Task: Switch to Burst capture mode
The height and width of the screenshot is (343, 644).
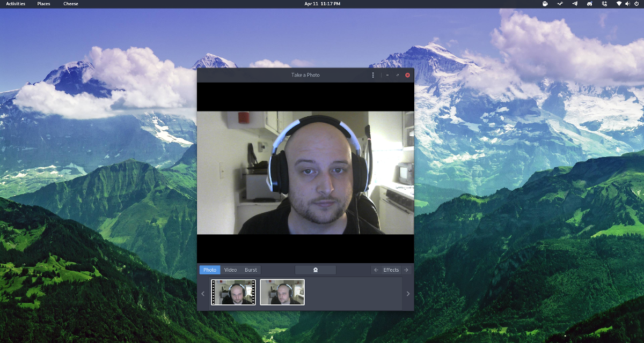Action: pyautogui.click(x=251, y=270)
